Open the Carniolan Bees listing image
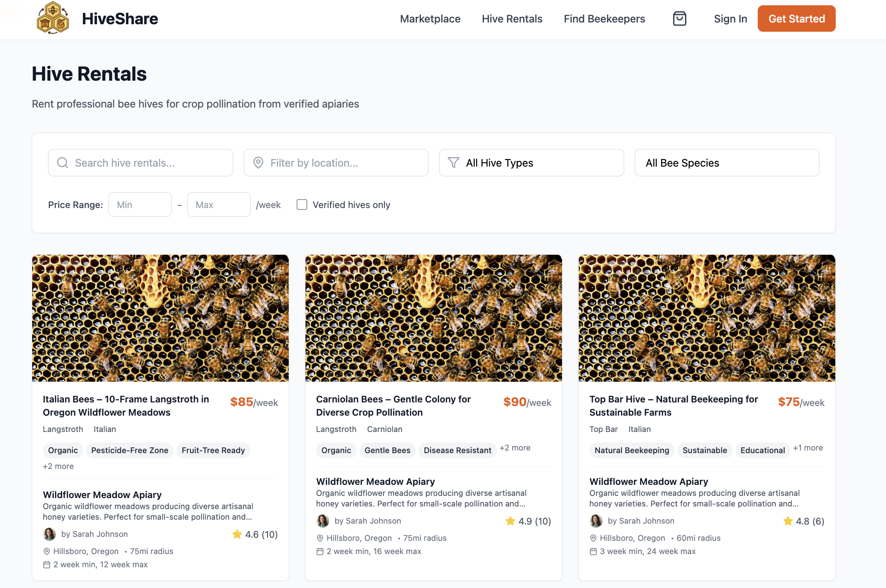 (433, 318)
